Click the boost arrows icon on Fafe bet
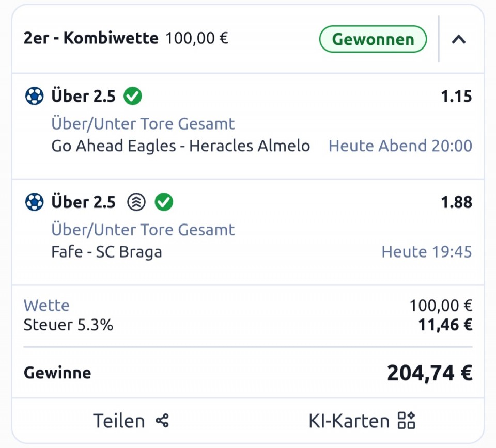 point(136,202)
